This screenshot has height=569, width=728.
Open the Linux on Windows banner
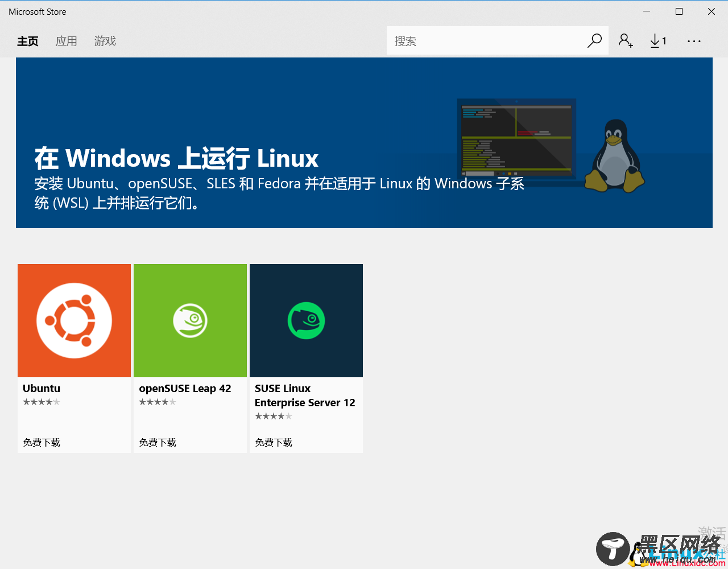[364, 143]
